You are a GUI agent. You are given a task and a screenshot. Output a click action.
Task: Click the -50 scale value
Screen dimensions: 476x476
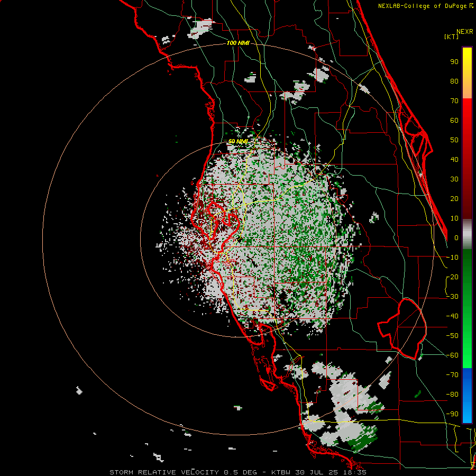click(x=452, y=336)
